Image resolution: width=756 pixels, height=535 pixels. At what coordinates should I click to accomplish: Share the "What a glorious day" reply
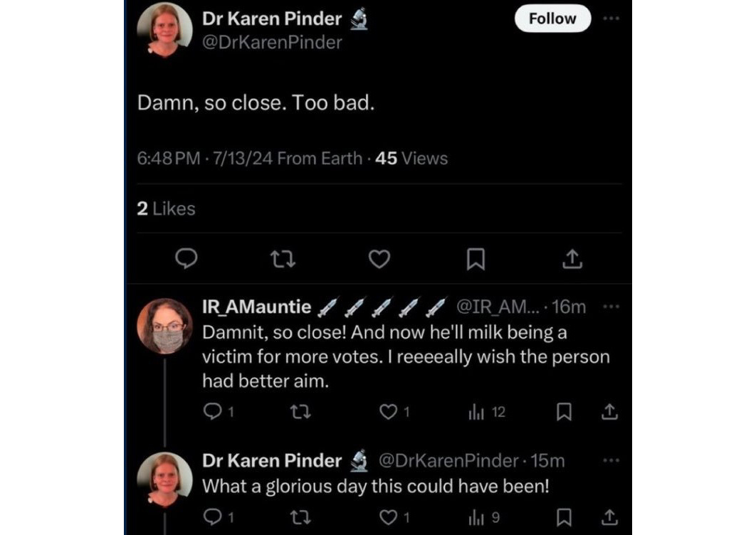609,518
